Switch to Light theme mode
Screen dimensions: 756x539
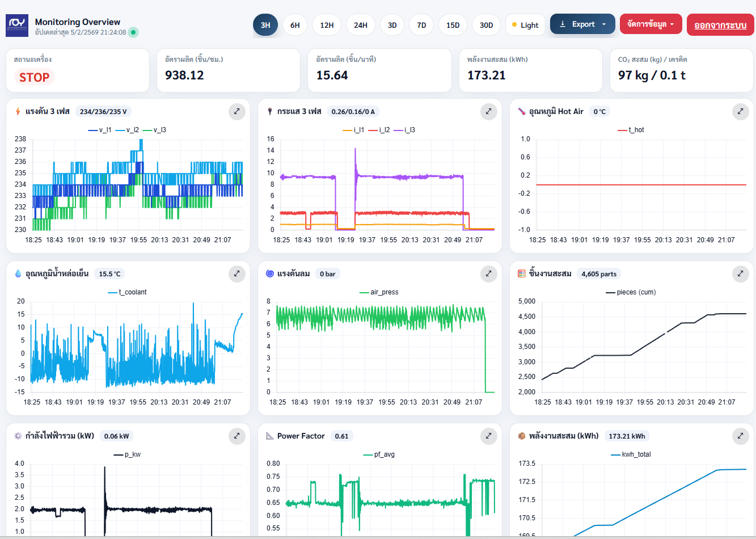pos(525,24)
